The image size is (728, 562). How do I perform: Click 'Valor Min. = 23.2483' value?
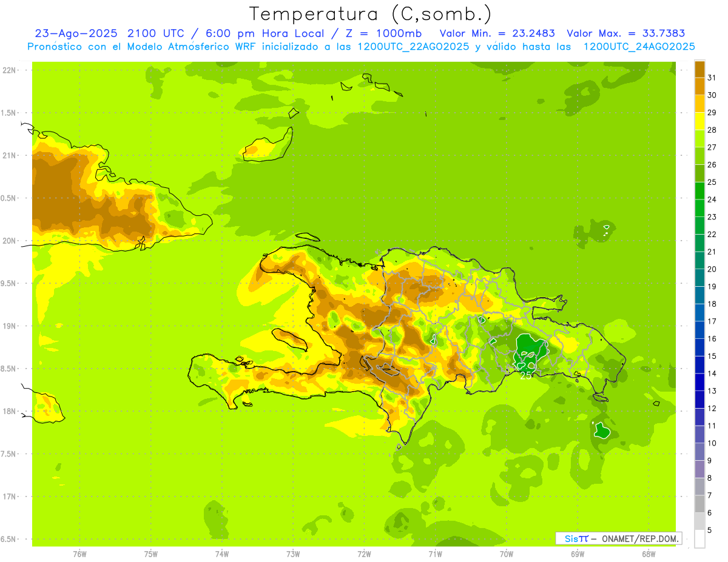point(497,33)
